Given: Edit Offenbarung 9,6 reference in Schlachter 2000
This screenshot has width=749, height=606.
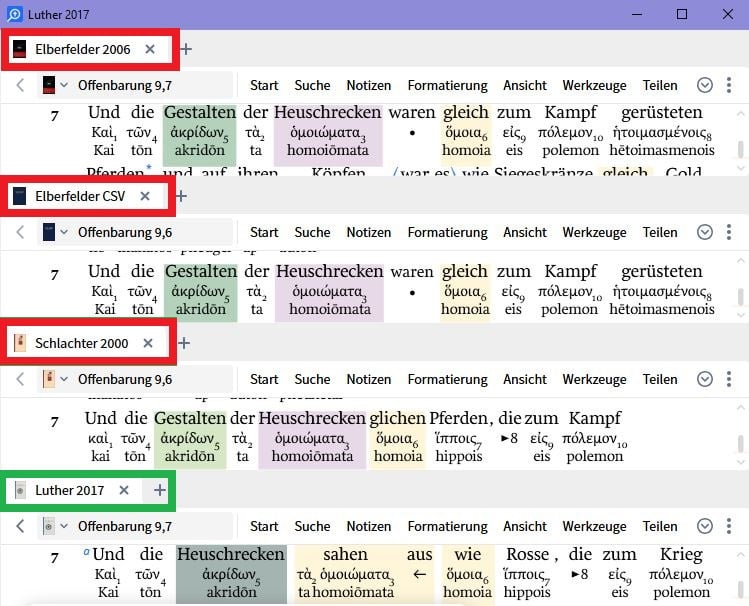Looking at the screenshot, I should [x=125, y=380].
